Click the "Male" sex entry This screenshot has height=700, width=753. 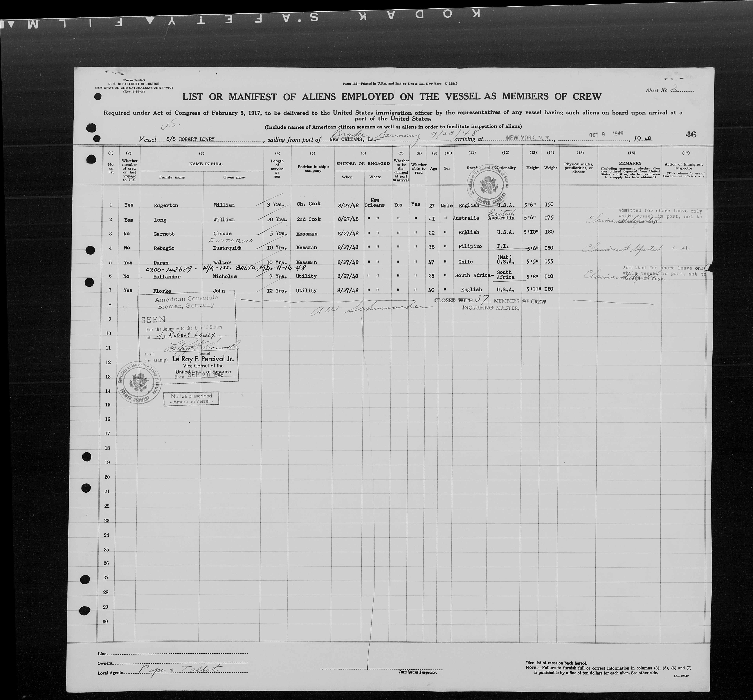click(447, 206)
